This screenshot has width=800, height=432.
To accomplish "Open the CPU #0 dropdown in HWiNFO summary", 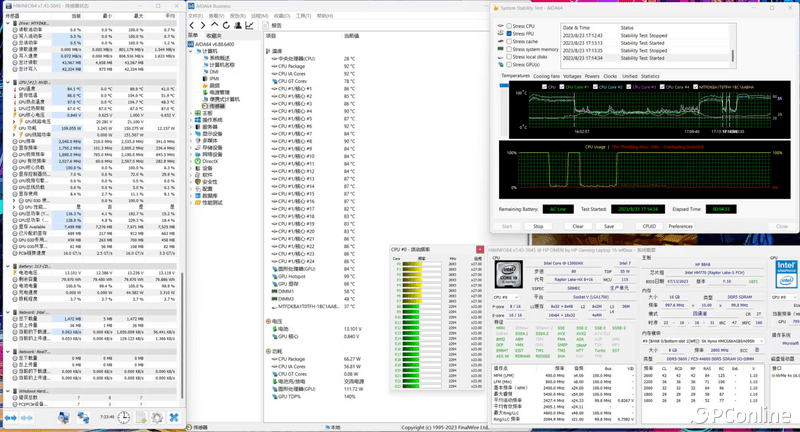I will pyautogui.click(x=506, y=297).
